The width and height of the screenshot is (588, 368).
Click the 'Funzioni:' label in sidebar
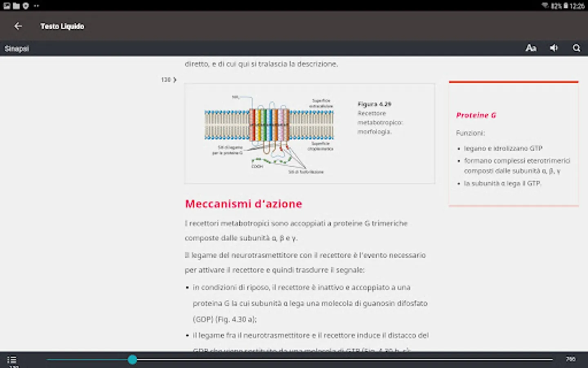[470, 133]
